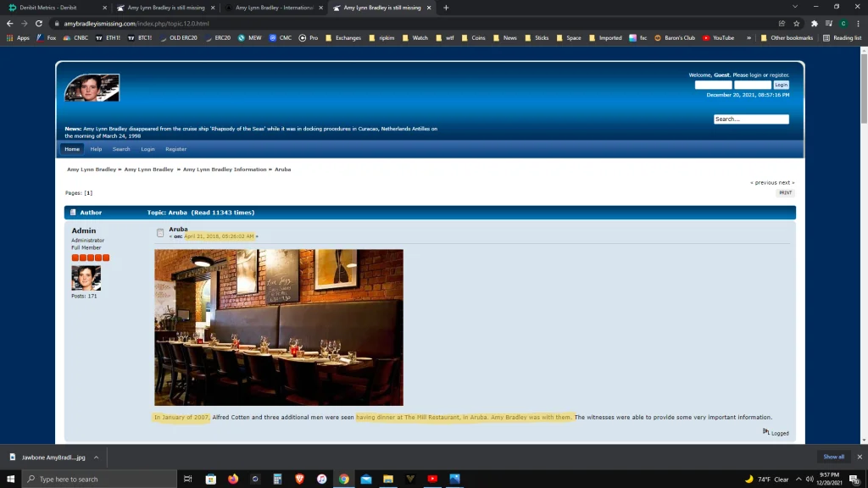
Task: Click the forum Search input field
Action: [751, 119]
